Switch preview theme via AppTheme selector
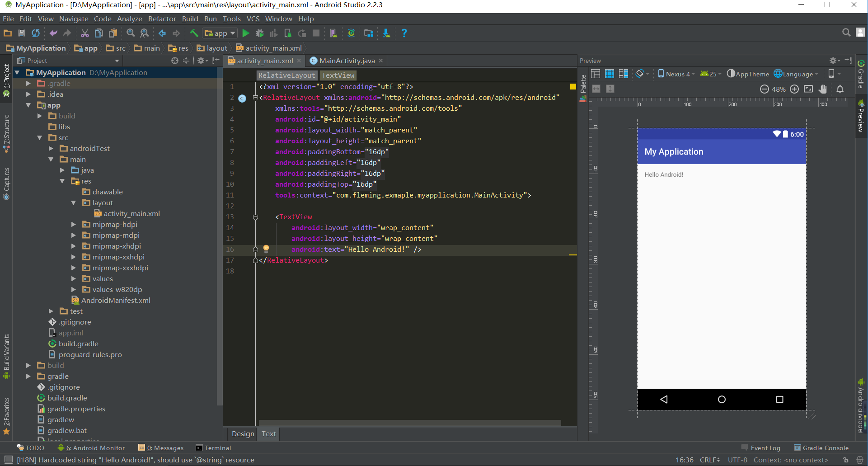 click(748, 74)
